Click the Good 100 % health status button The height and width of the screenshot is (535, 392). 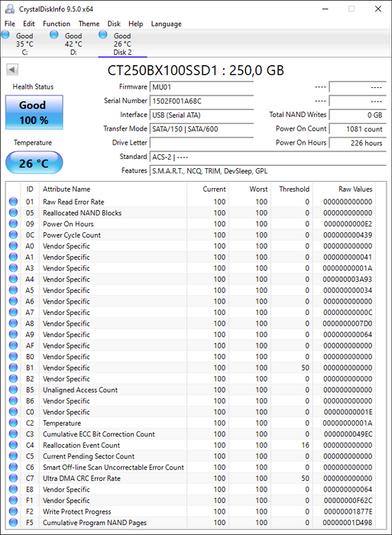click(34, 112)
